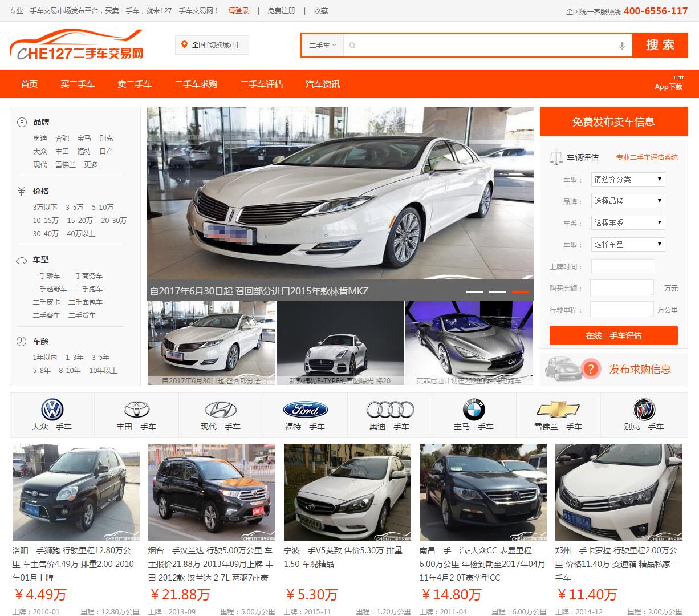Filter by price 40万以上
699x616 pixels.
(x=81, y=233)
